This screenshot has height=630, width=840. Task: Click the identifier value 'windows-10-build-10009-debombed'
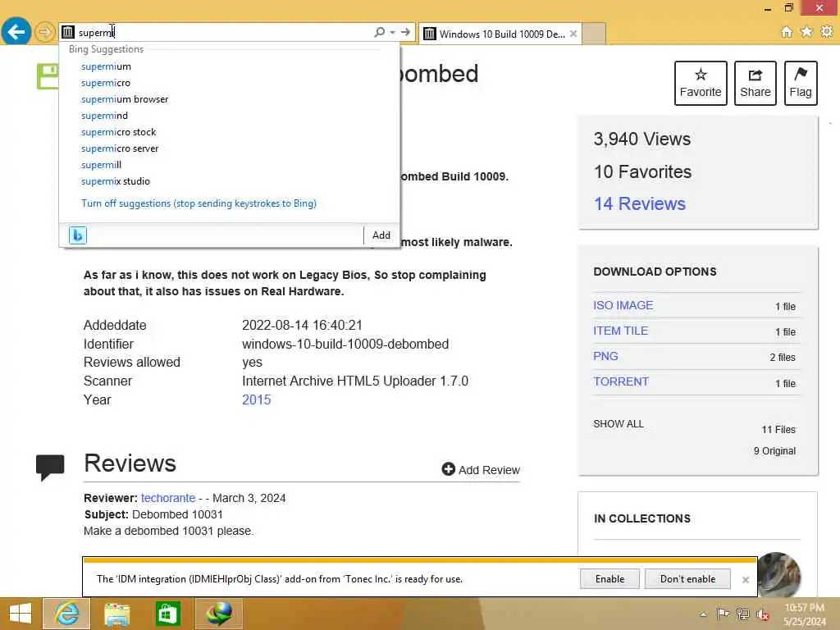345,344
